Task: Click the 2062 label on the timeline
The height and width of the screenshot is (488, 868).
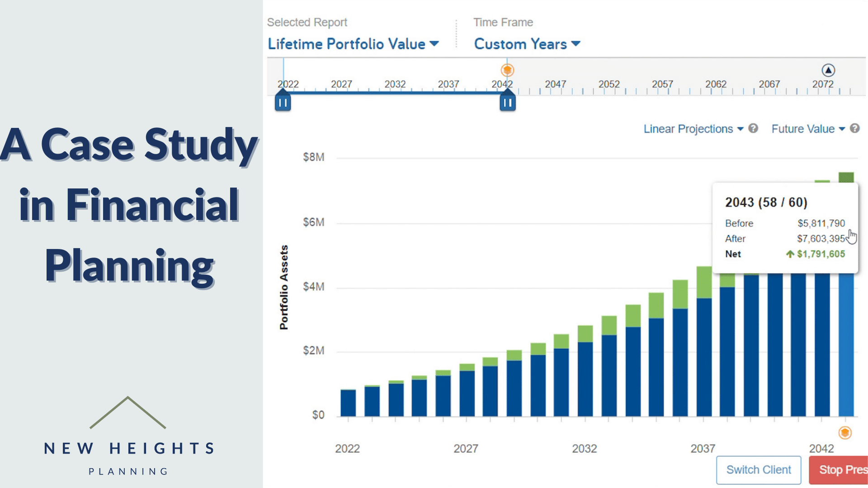Action: coord(716,84)
